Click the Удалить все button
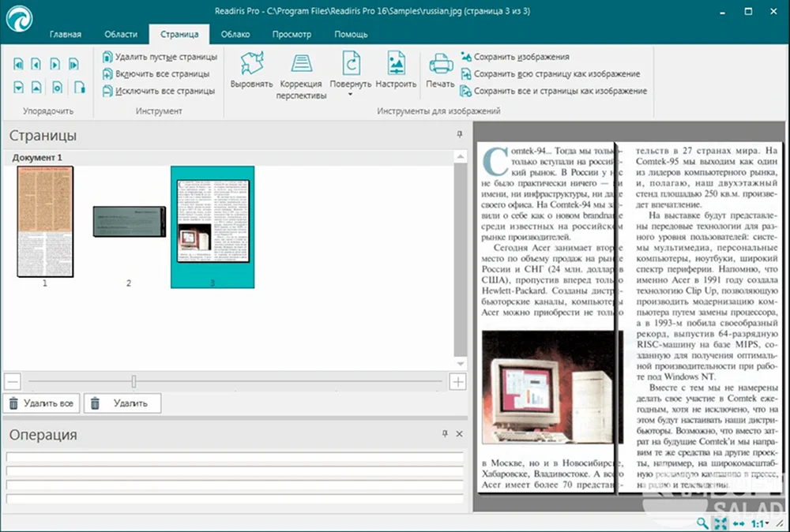This screenshot has width=790, height=532. tap(41, 403)
